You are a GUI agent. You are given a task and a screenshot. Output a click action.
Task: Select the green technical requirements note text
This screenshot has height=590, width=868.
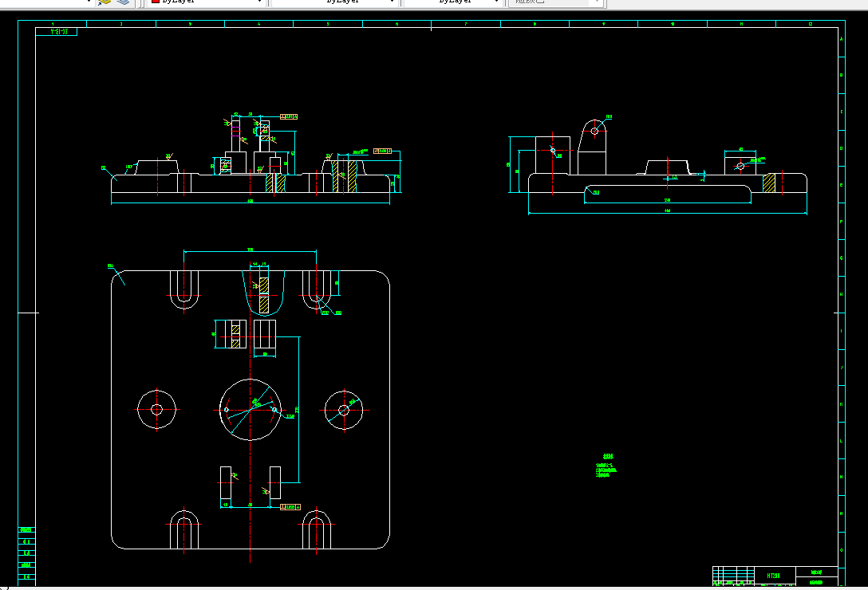coord(606,466)
